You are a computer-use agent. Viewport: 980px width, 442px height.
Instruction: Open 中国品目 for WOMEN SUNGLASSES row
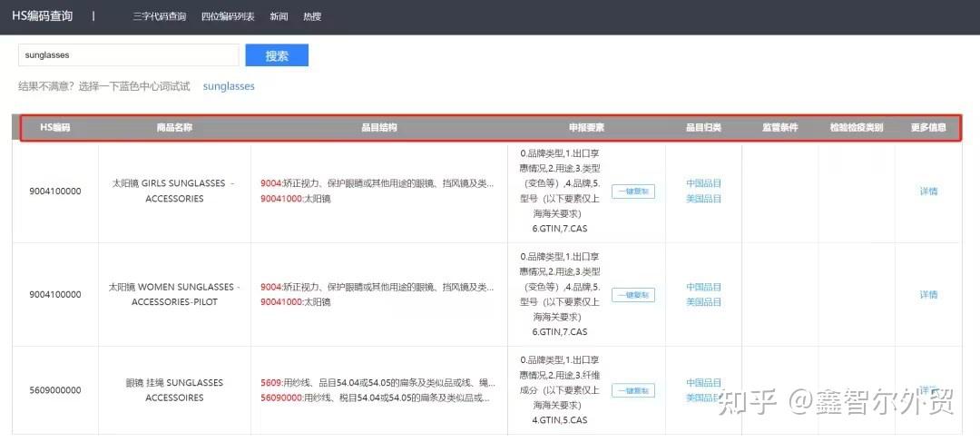click(704, 287)
